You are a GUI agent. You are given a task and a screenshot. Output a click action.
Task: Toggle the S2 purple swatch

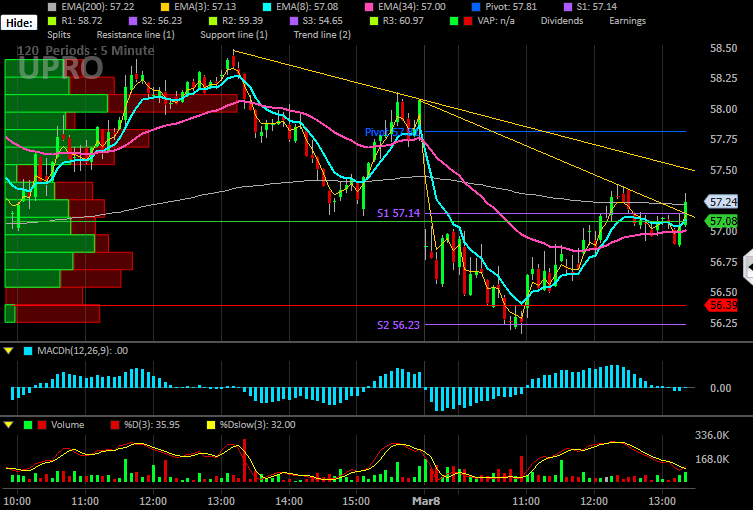tap(133, 21)
